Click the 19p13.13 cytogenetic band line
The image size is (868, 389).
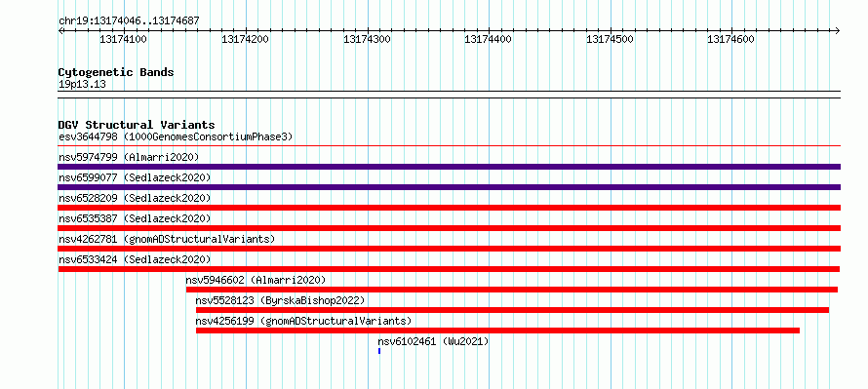(x=449, y=95)
